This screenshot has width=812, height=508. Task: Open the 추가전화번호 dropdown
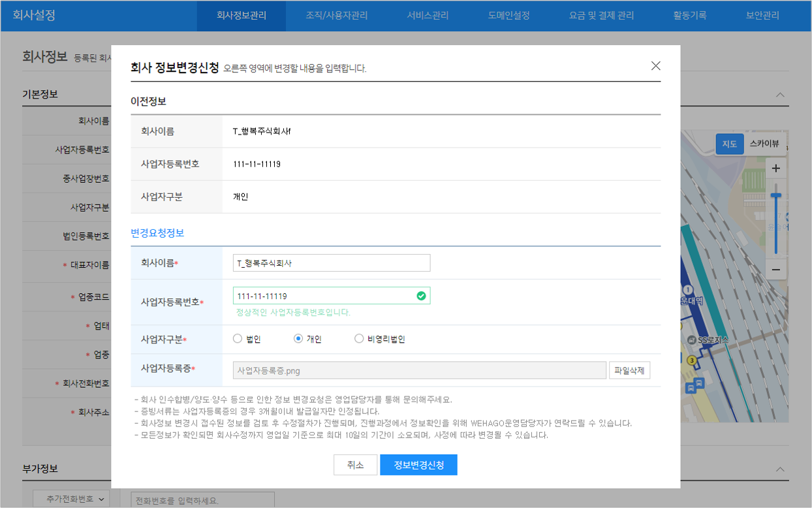[x=71, y=500]
